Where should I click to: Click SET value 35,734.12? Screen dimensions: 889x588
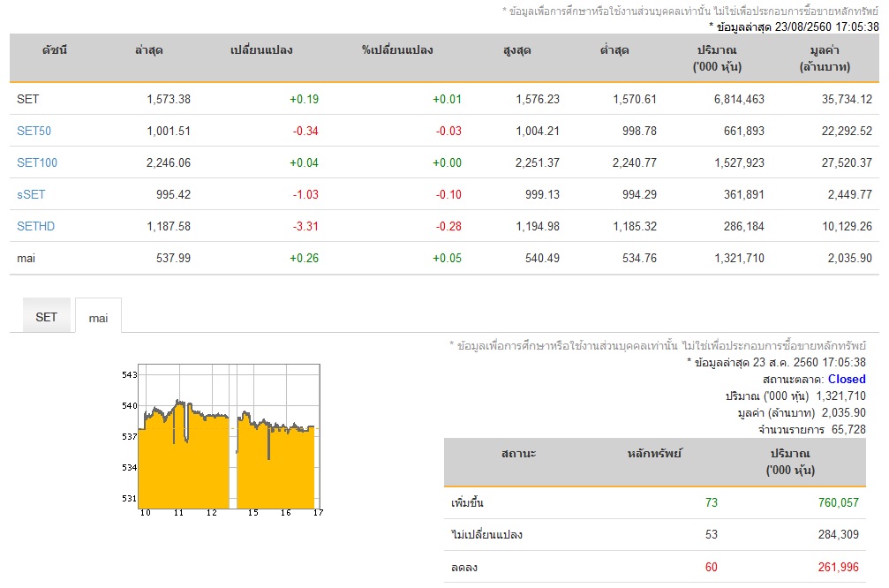pyautogui.click(x=847, y=99)
